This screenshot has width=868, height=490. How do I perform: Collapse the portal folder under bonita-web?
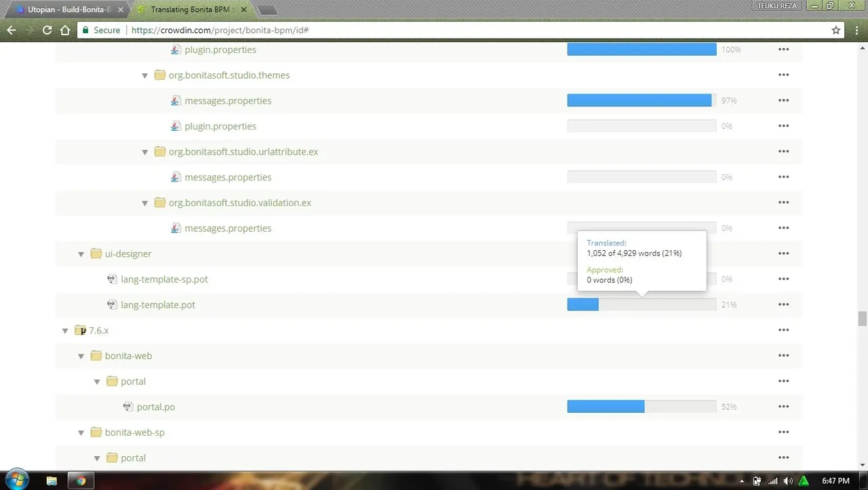97,382
